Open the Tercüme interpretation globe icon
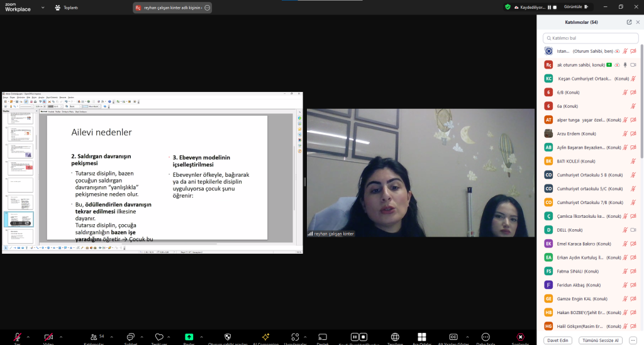The height and width of the screenshot is (345, 644). [395, 337]
